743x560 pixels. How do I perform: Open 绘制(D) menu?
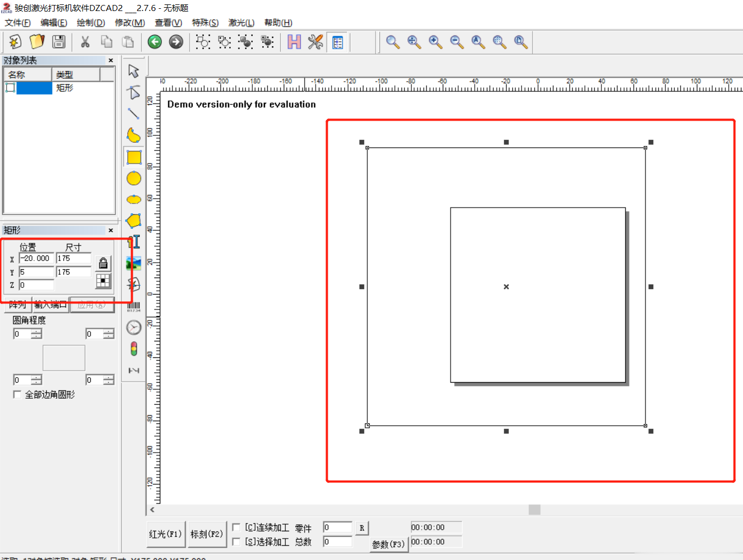[91, 23]
